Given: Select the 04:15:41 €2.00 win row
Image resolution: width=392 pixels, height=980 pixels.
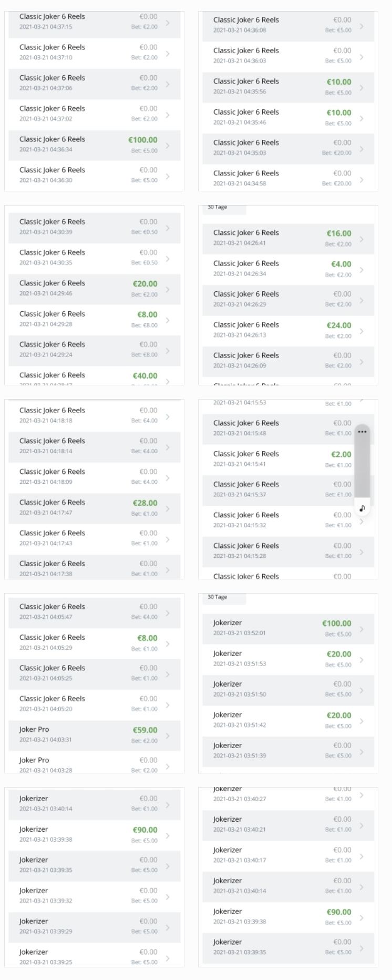Looking at the screenshot, I should [288, 459].
